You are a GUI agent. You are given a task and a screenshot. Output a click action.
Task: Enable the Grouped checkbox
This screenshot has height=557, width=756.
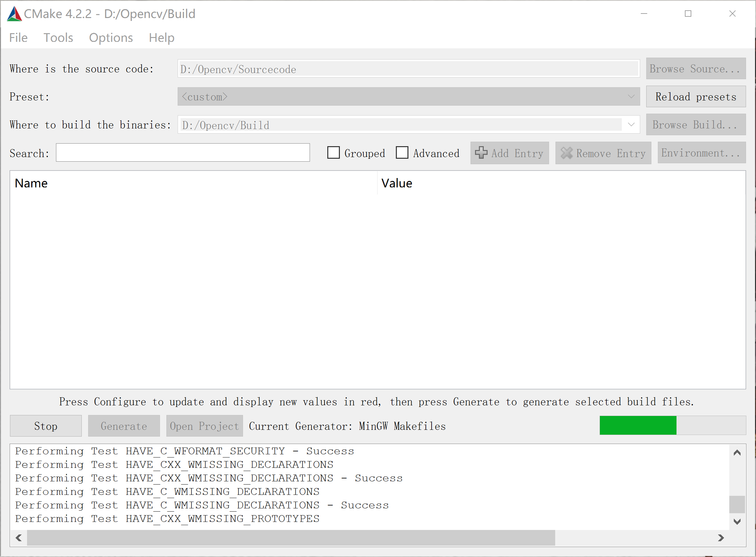(333, 153)
